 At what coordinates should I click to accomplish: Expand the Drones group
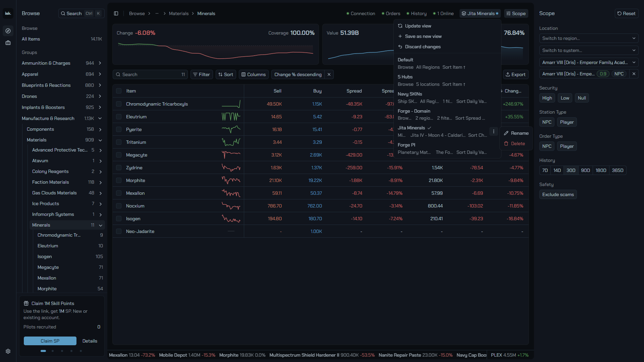click(x=100, y=96)
